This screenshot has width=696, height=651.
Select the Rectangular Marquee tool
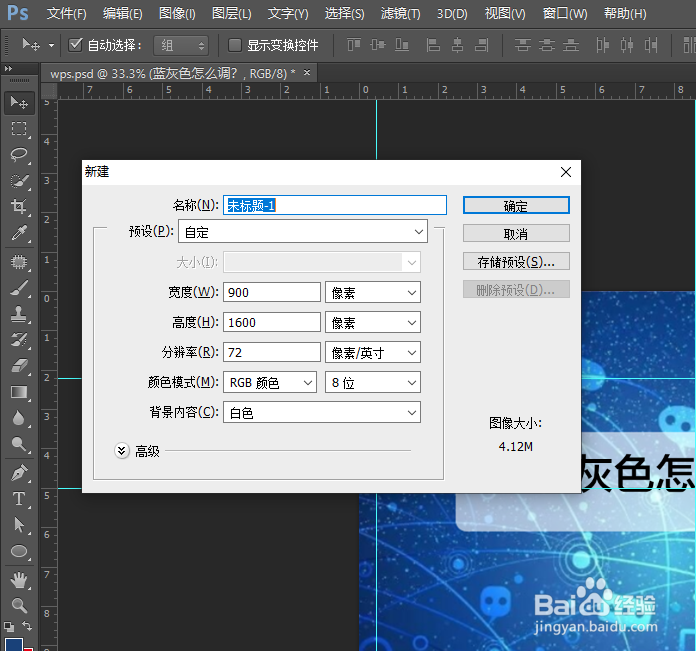[x=19, y=129]
